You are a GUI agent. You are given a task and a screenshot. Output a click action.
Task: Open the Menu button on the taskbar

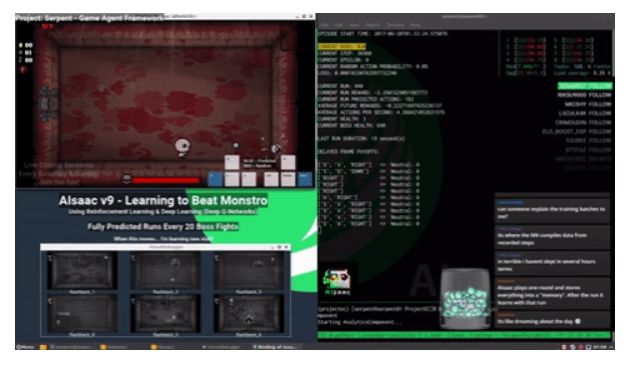(25, 347)
